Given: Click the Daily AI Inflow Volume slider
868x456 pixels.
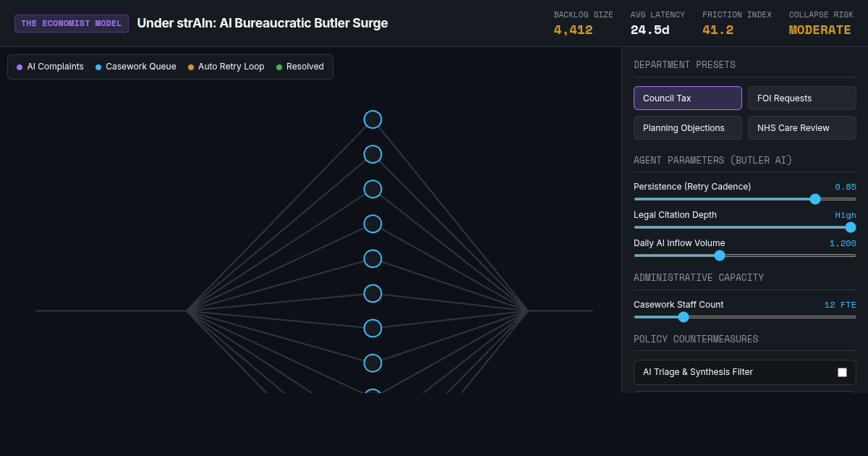Looking at the screenshot, I should click(x=745, y=256).
